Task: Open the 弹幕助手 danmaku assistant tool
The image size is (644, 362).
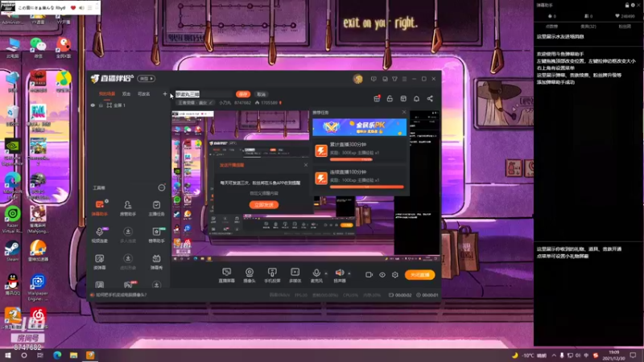Action: 99,208
